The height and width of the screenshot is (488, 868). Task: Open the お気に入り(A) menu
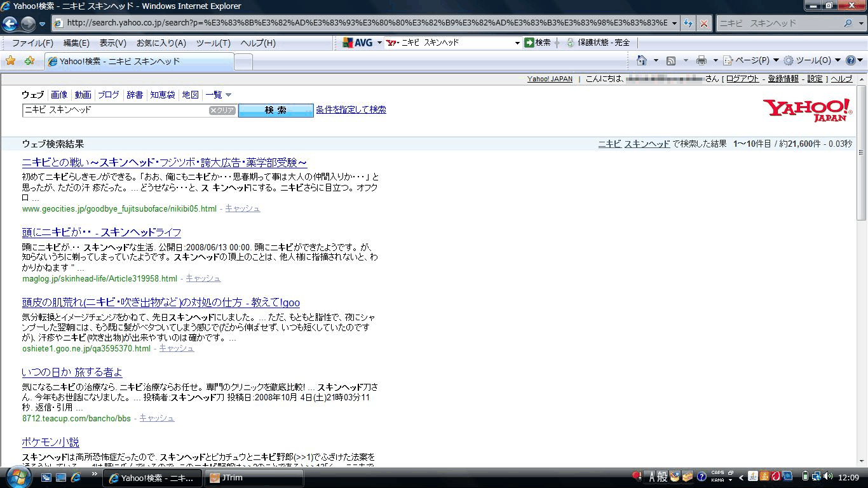click(161, 43)
